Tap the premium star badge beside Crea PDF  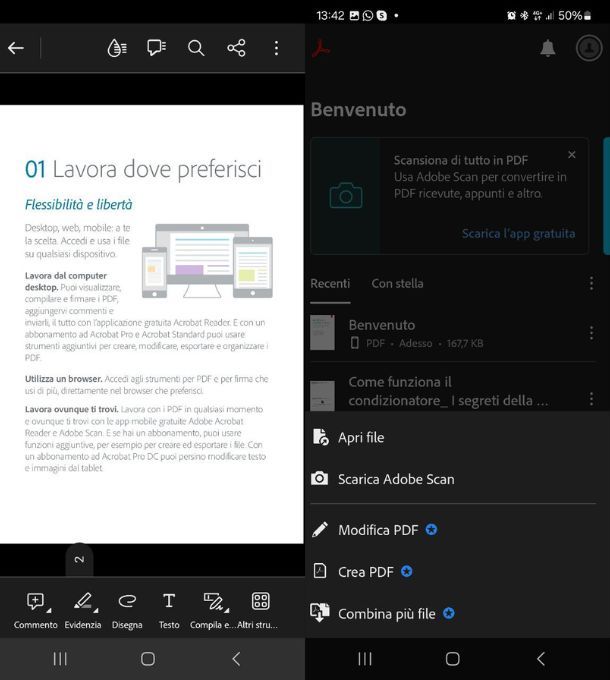pos(407,571)
